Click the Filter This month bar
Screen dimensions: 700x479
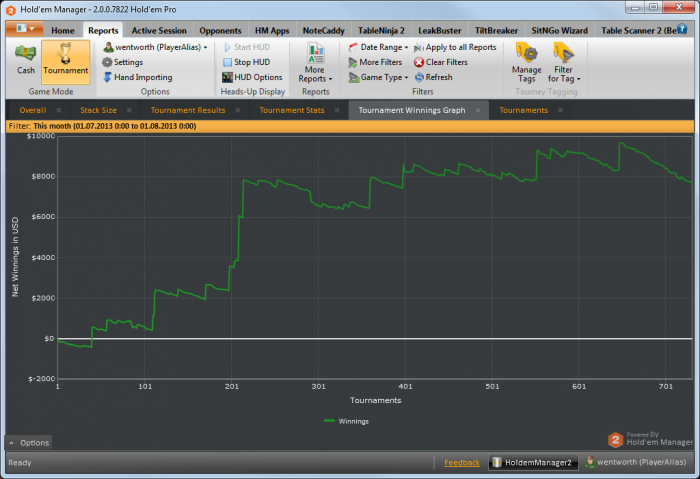coord(350,126)
